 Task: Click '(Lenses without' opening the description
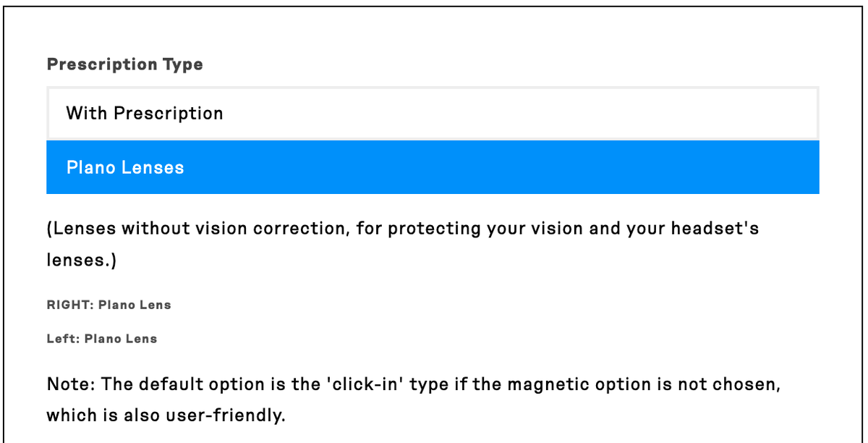coord(117,229)
